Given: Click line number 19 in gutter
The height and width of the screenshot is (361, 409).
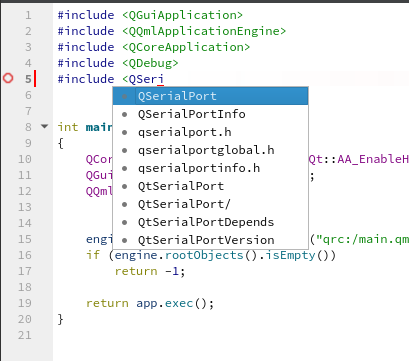Looking at the screenshot, I should [25, 303].
